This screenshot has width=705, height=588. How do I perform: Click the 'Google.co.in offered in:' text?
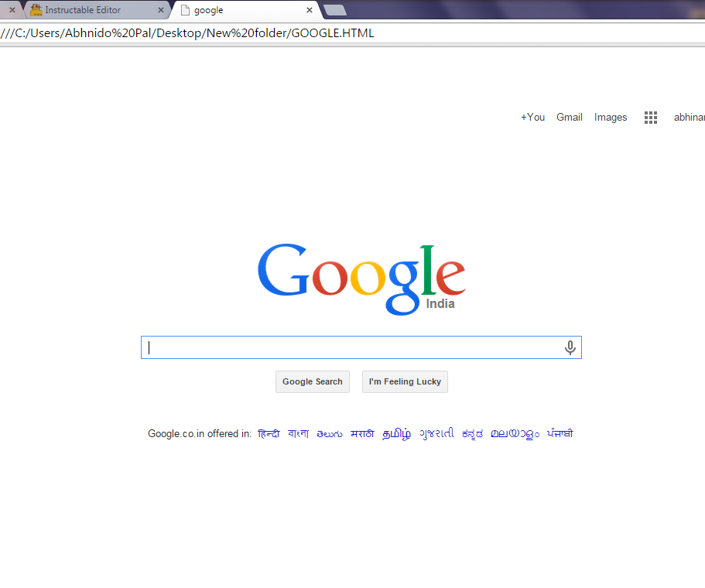(200, 434)
